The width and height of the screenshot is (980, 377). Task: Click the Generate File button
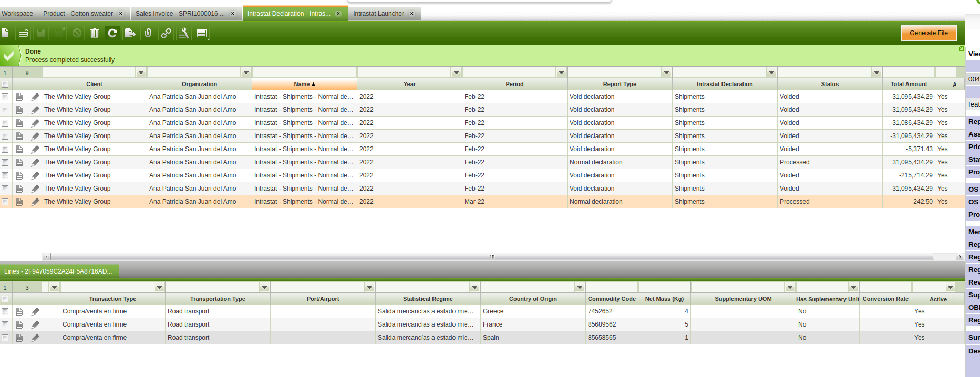[x=929, y=33]
